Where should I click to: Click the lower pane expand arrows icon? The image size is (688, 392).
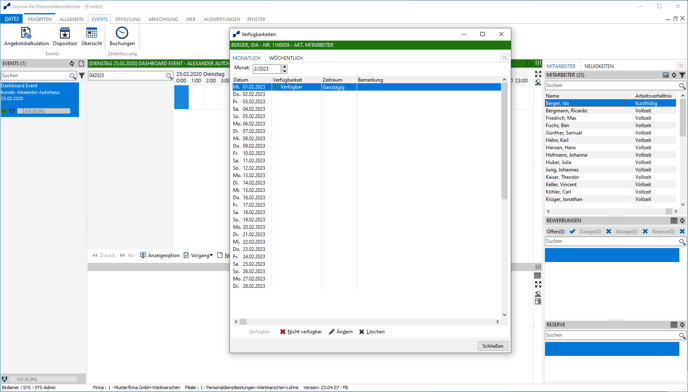coord(538,284)
